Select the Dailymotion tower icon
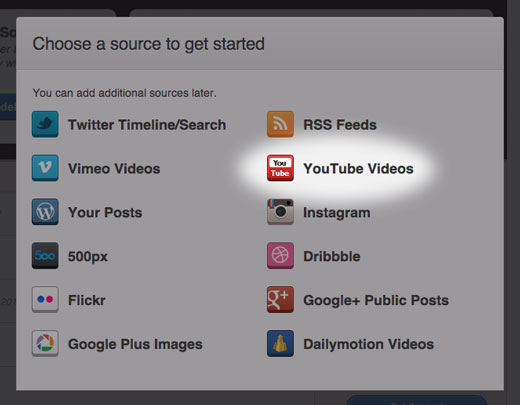 pyautogui.click(x=280, y=343)
